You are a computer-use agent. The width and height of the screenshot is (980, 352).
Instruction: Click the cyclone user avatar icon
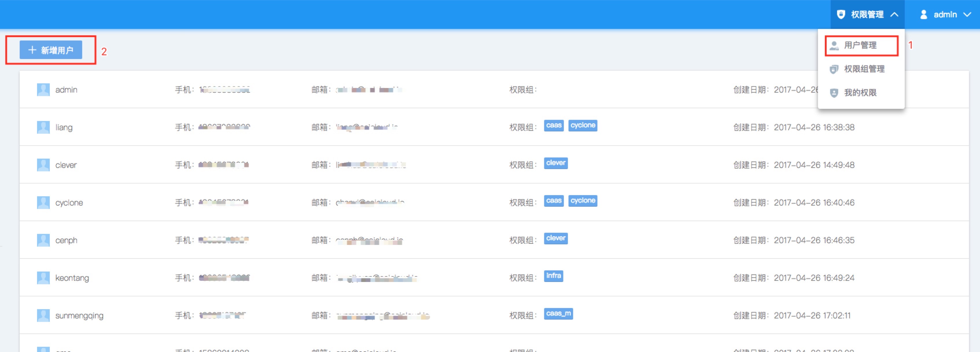tap(43, 202)
